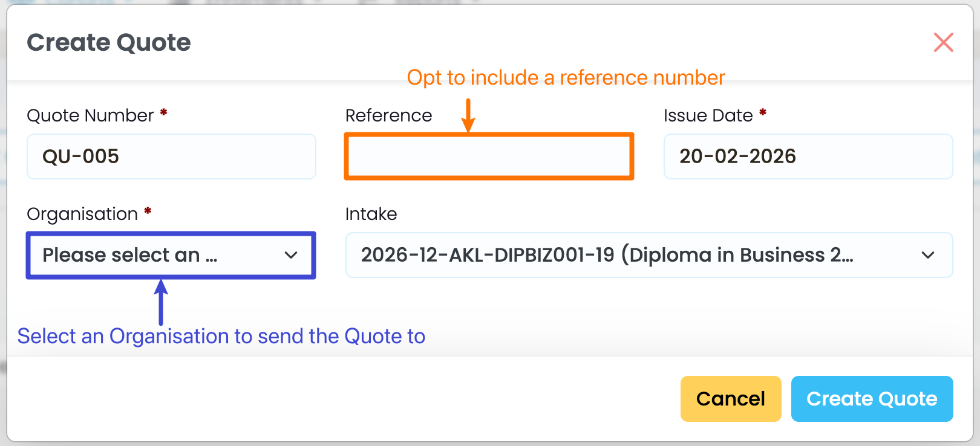This screenshot has width=980, height=446.
Task: Click the Quote Number field showing QU-005
Action: (171, 157)
